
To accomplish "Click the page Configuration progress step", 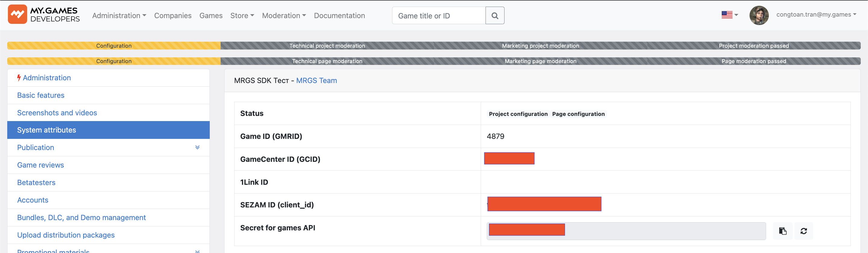I will click(114, 61).
